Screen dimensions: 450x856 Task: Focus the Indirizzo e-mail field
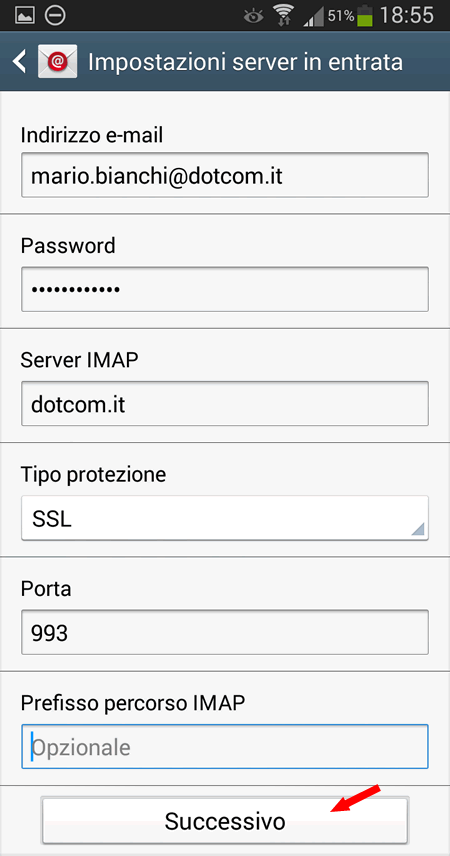pos(225,175)
